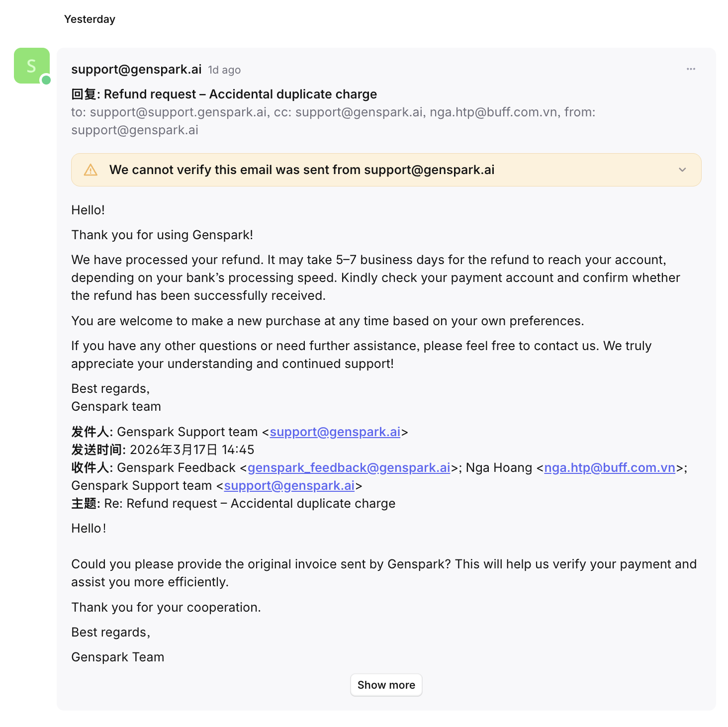Open the three-dot more options menu
This screenshot has height=727, width=728.
pyautogui.click(x=691, y=69)
